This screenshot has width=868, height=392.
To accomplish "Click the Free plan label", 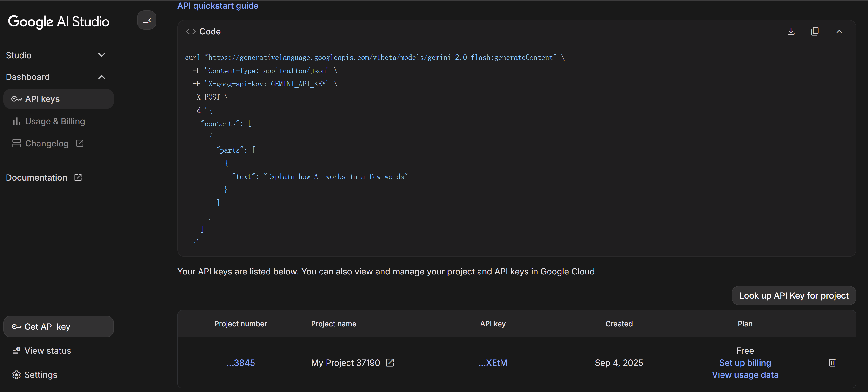I will [x=745, y=351].
